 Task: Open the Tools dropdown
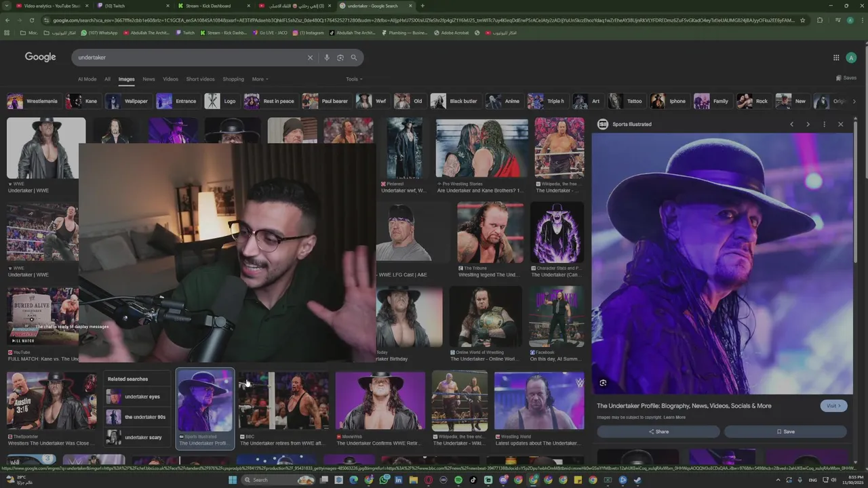(x=354, y=79)
